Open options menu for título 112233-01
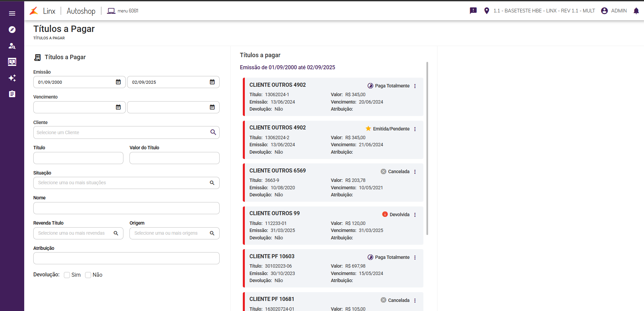The width and height of the screenshot is (644, 311). (x=415, y=215)
